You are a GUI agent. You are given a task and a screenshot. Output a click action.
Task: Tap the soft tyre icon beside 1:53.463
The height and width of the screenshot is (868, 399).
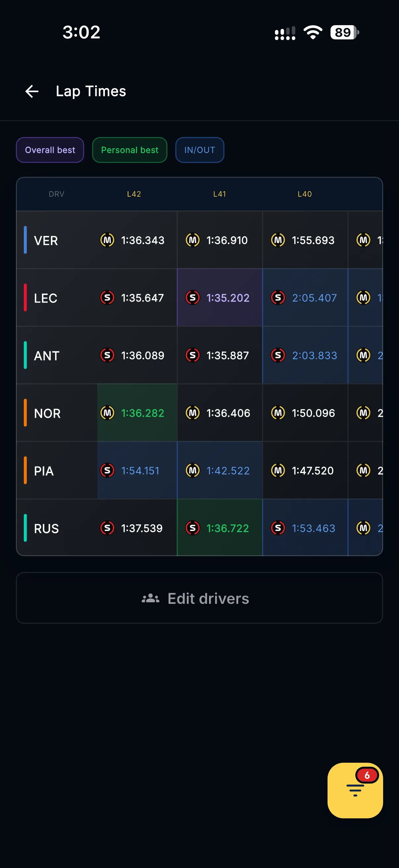[x=278, y=528]
